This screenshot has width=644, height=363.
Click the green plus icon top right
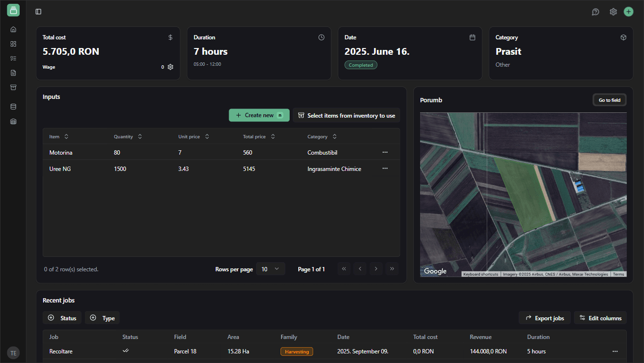click(628, 12)
